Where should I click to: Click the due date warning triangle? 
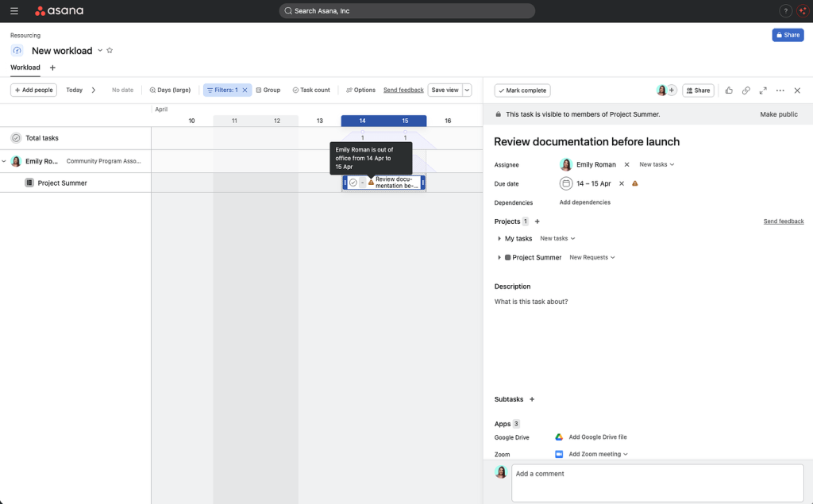634,183
